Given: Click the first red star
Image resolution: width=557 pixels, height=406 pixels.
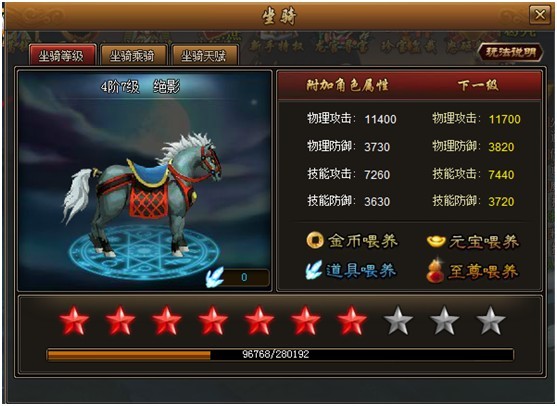Looking at the screenshot, I should pyautogui.click(x=74, y=321).
